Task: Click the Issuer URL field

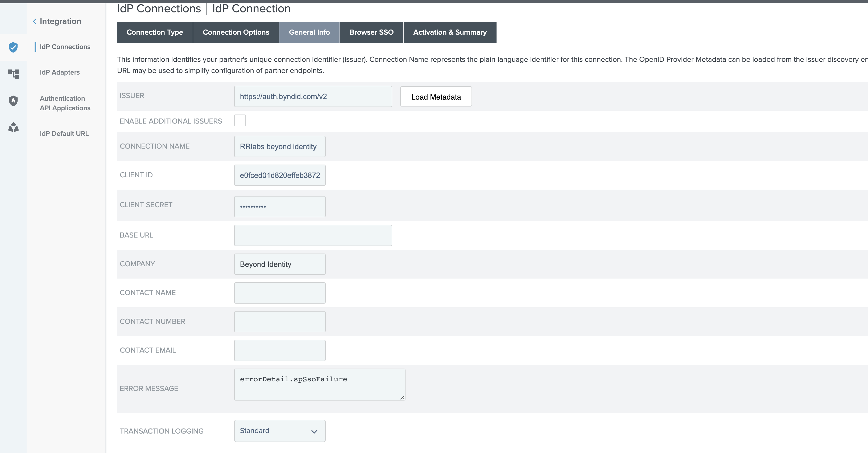Action: tap(313, 96)
